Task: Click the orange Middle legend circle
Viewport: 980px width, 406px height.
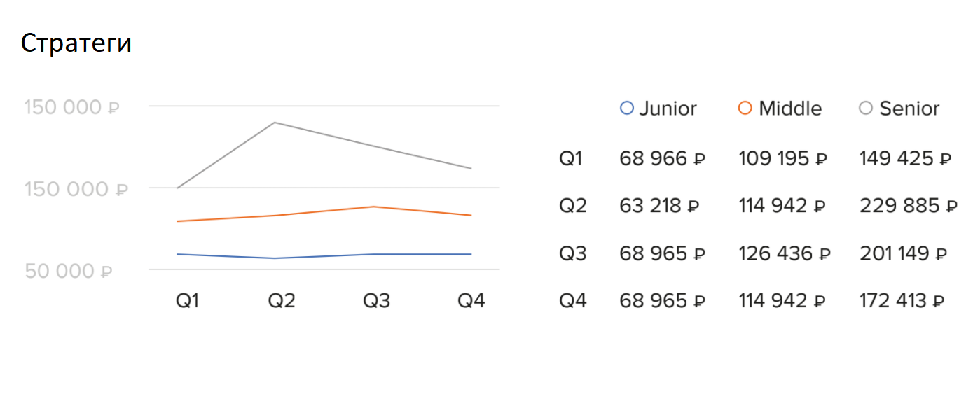Action: 745,108
